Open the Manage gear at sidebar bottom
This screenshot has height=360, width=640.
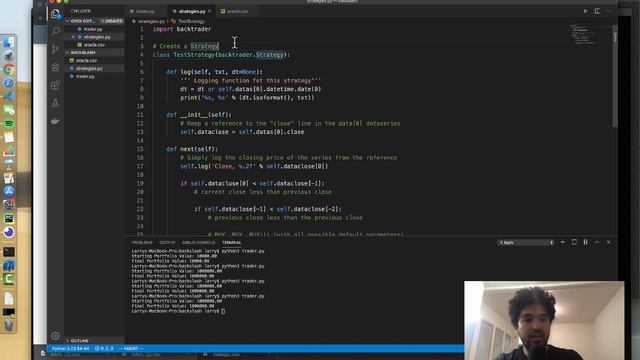click(x=56, y=336)
